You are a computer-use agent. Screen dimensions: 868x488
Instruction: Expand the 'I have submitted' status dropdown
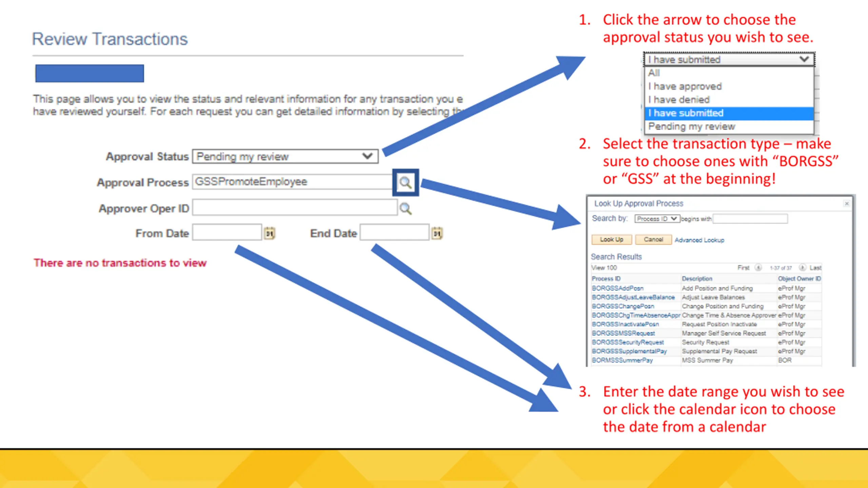coord(729,59)
